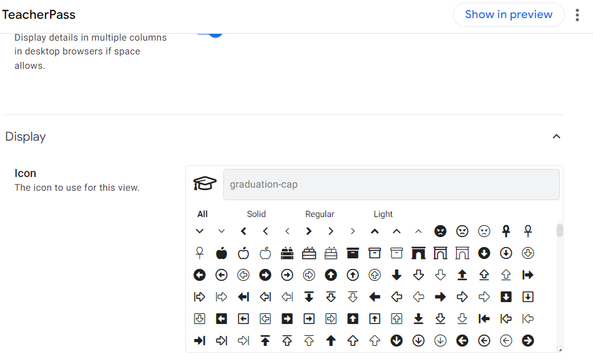This screenshot has height=364, width=593.
Task: Click the Show in preview button
Action: pos(509,14)
